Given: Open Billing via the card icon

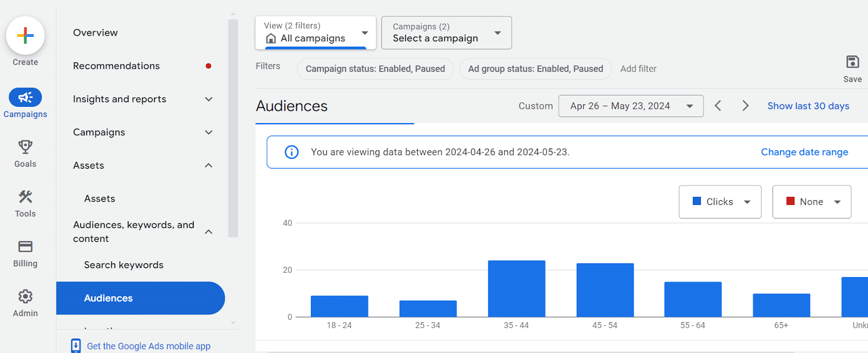Looking at the screenshot, I should coord(25,247).
